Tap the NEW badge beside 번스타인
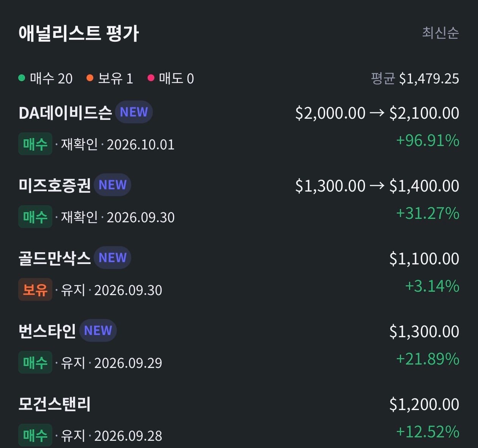The image size is (478, 448). click(x=98, y=331)
